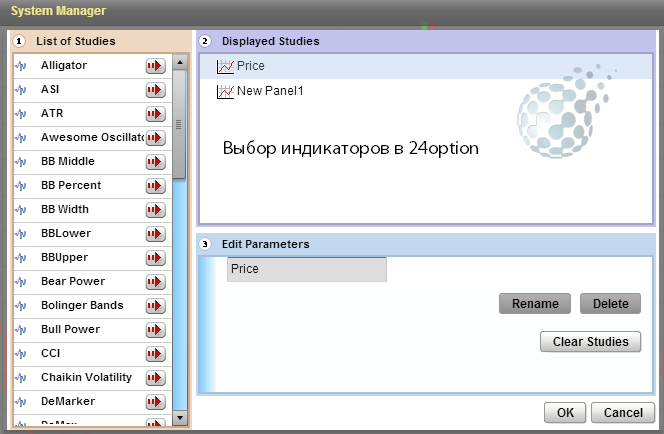Add Bolinger Bands via its red arrow button
This screenshot has height=434, width=664.
tap(155, 306)
